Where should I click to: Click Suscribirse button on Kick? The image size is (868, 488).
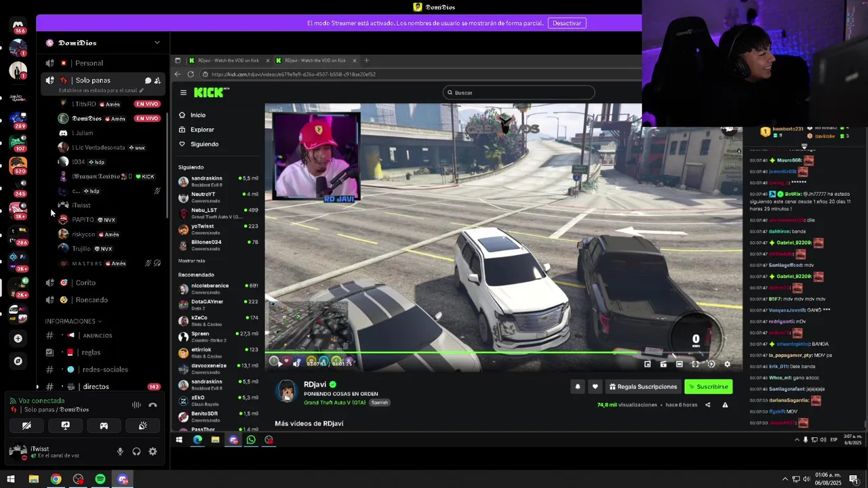[x=708, y=386]
